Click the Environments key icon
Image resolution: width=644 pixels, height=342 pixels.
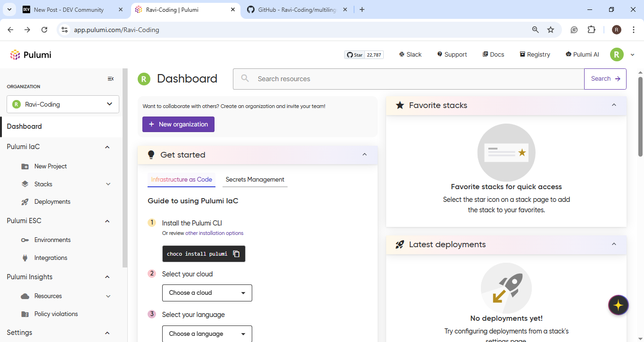(25, 240)
